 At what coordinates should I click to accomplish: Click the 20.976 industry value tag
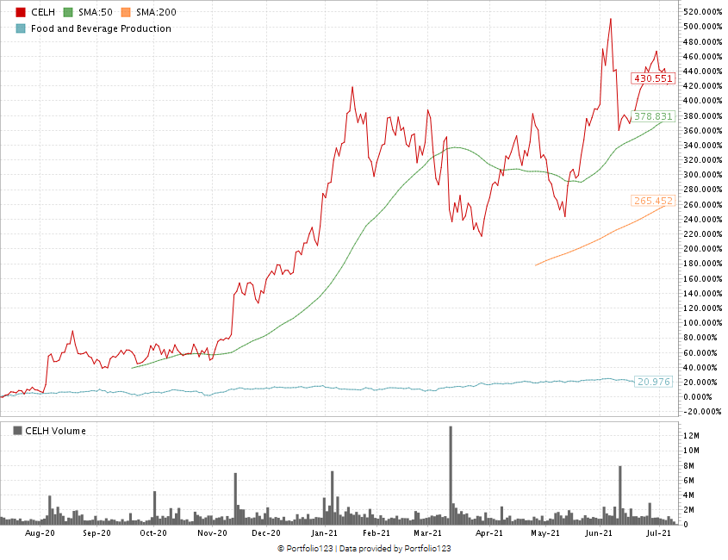(x=653, y=382)
